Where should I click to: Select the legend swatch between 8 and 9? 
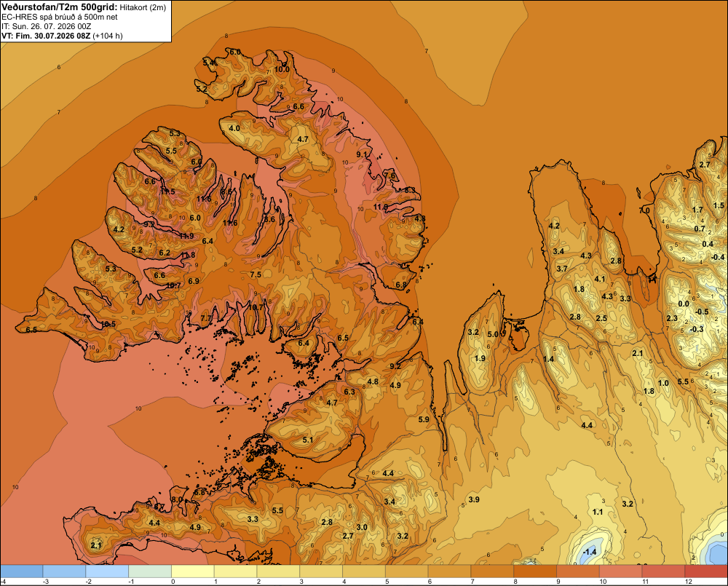(535, 571)
